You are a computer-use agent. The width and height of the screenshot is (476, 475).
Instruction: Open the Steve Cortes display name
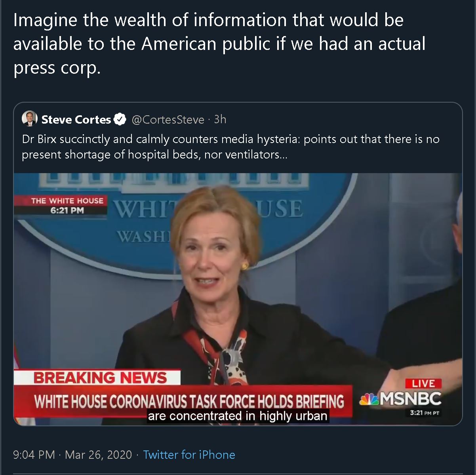click(76, 119)
